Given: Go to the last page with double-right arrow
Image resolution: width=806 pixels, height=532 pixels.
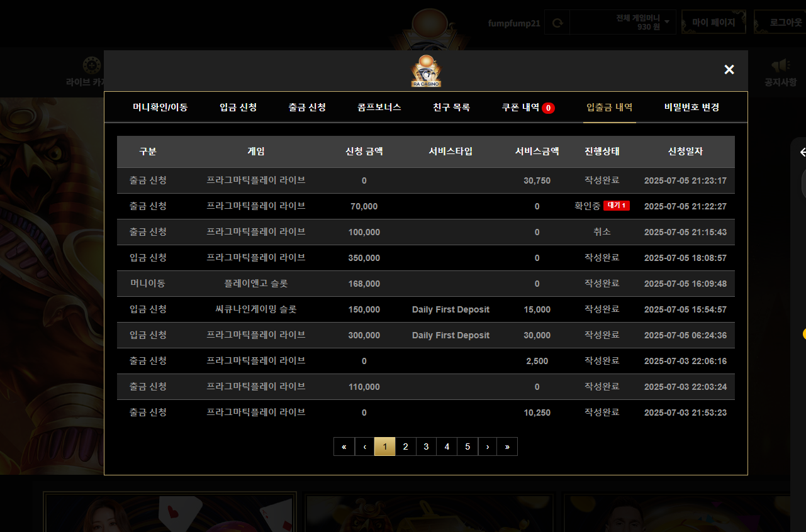Looking at the screenshot, I should 507,446.
